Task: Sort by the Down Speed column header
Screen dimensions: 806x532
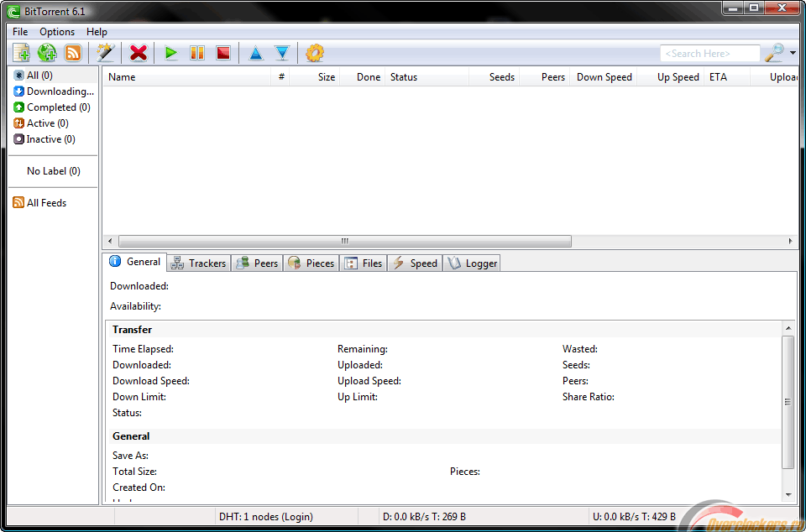Action: pyautogui.click(x=604, y=77)
